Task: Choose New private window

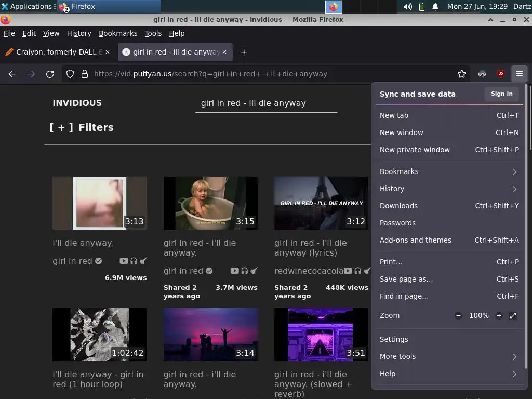Action: (449, 150)
